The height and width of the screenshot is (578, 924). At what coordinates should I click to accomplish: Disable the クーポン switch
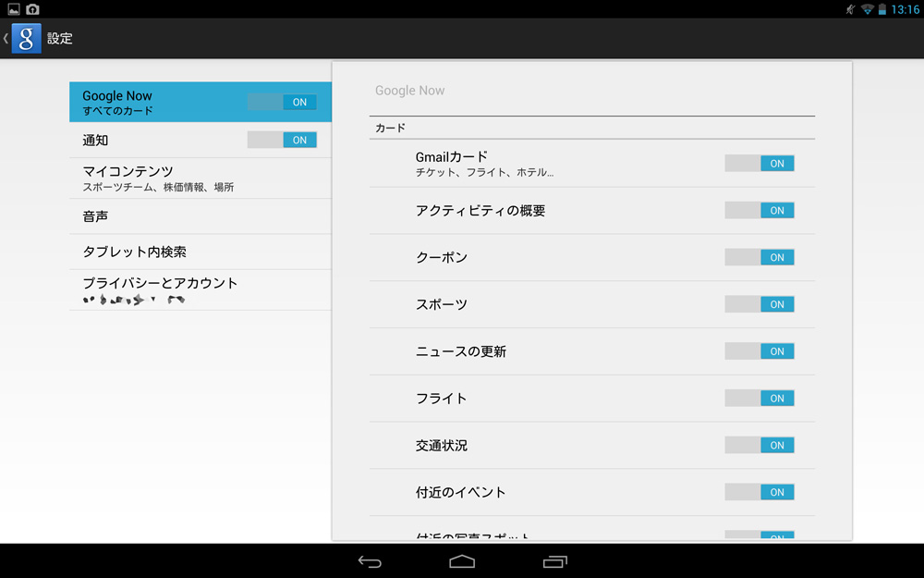point(760,257)
